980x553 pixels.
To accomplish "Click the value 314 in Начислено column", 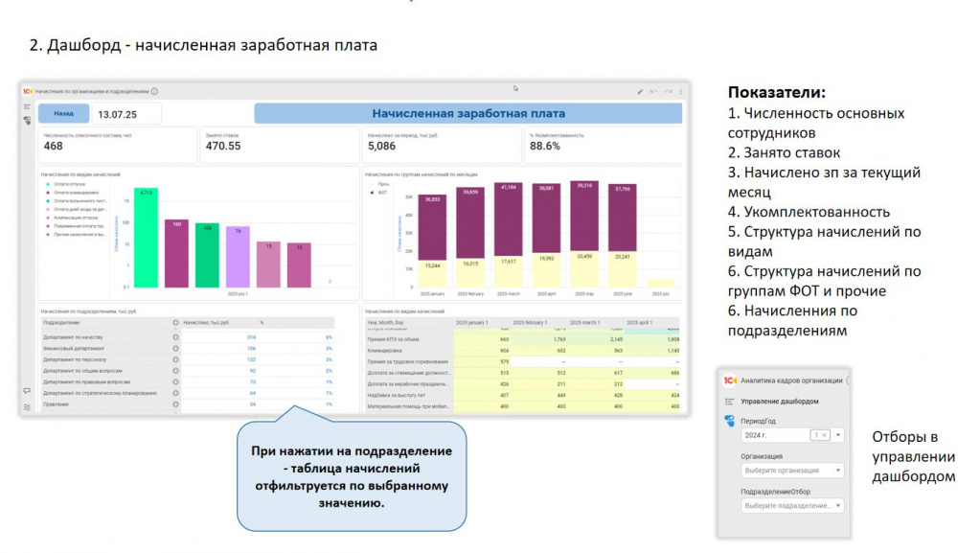I will (x=251, y=337).
